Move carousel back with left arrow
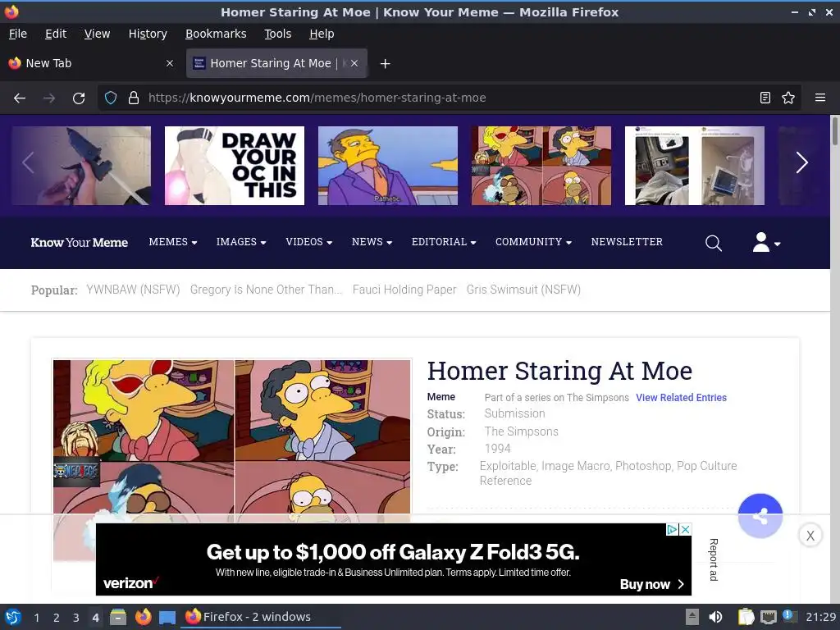Screen dimensions: 840x630 tap(29, 163)
